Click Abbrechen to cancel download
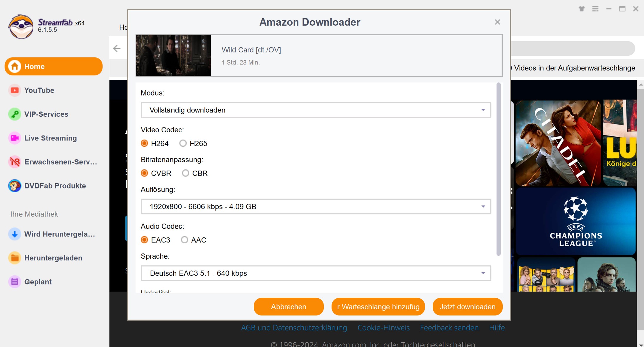This screenshot has width=644, height=347. tap(288, 306)
